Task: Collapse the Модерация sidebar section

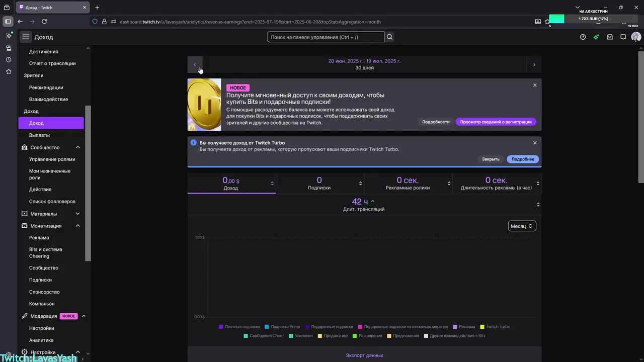Action: (84, 316)
